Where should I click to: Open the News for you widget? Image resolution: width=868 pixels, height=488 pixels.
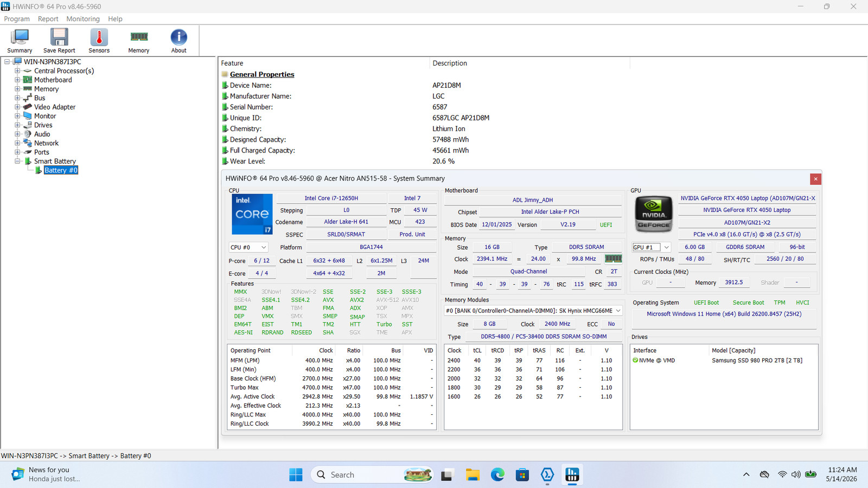[46, 474]
